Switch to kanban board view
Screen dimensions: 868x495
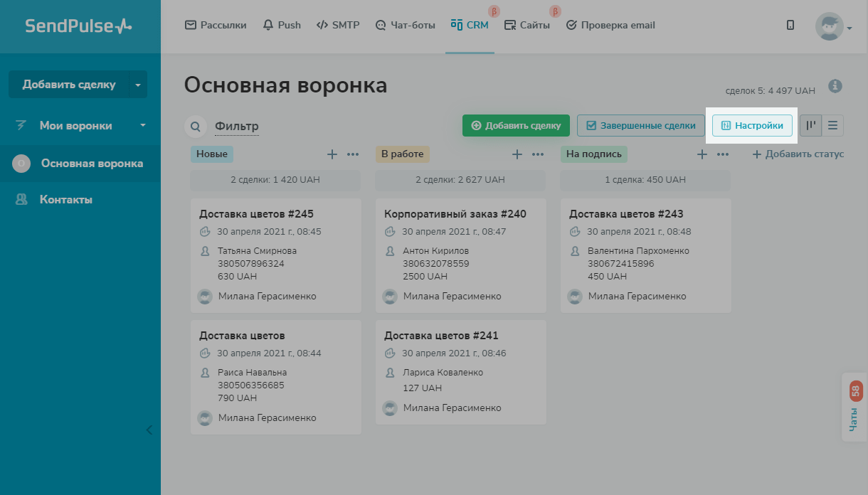810,126
